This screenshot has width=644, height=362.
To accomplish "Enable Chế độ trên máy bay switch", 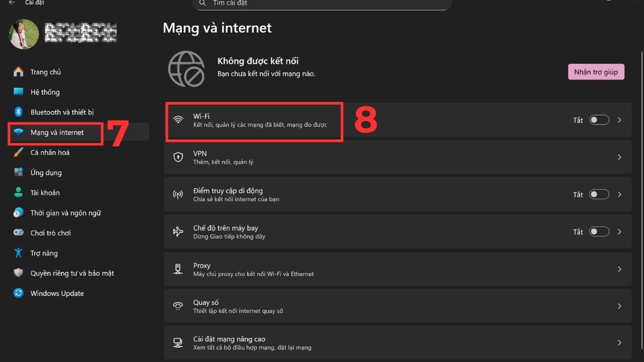I will point(599,231).
